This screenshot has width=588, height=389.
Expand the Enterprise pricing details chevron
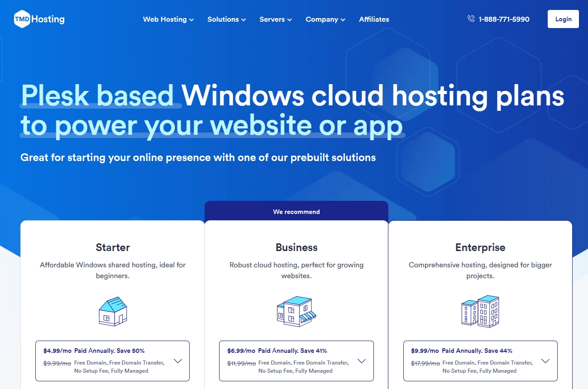[x=545, y=361]
